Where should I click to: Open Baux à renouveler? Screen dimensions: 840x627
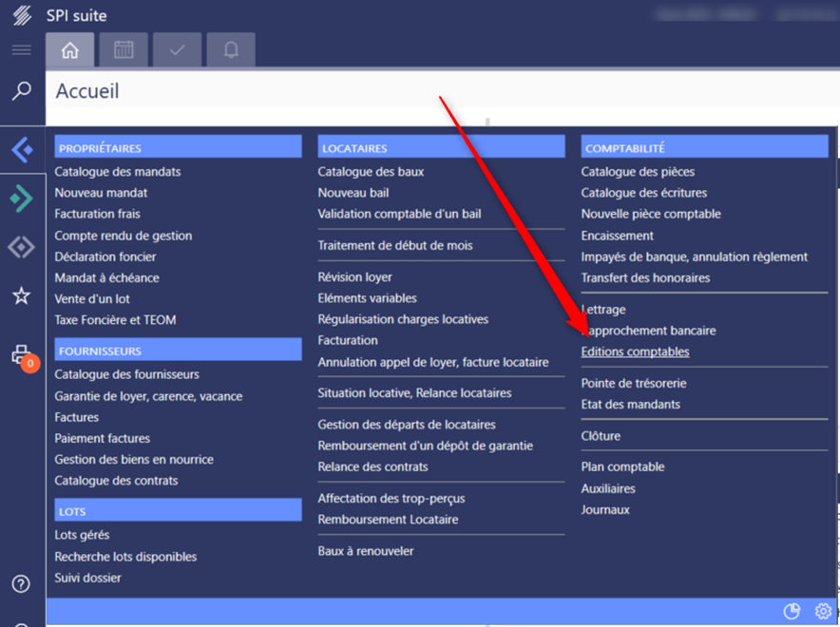pos(365,551)
